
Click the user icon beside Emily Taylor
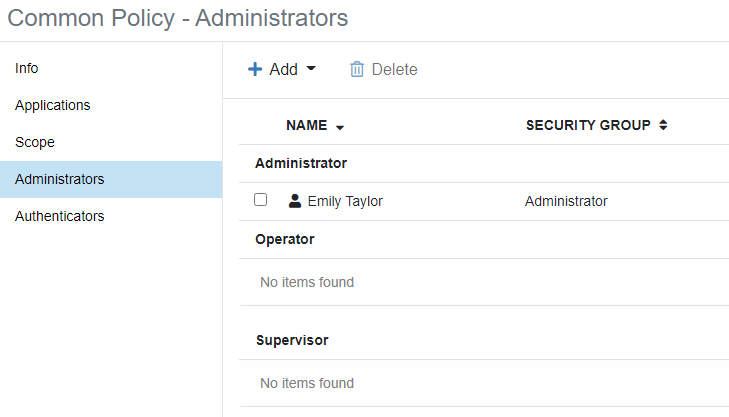tap(294, 201)
